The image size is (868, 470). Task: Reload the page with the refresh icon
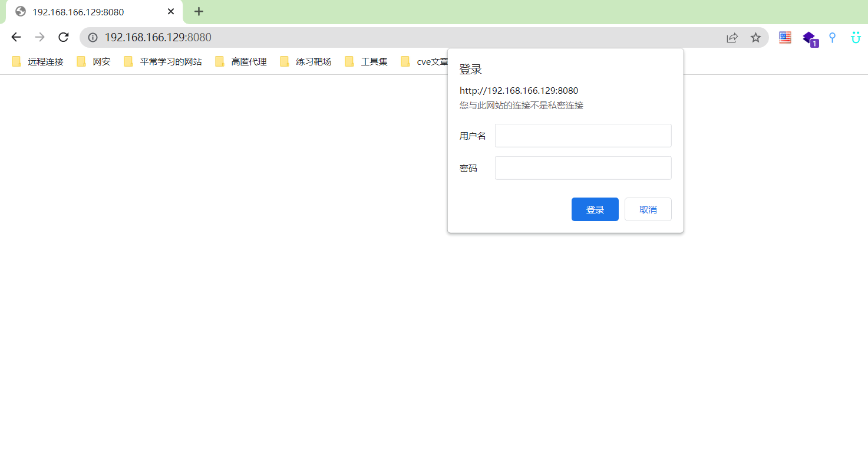point(63,37)
